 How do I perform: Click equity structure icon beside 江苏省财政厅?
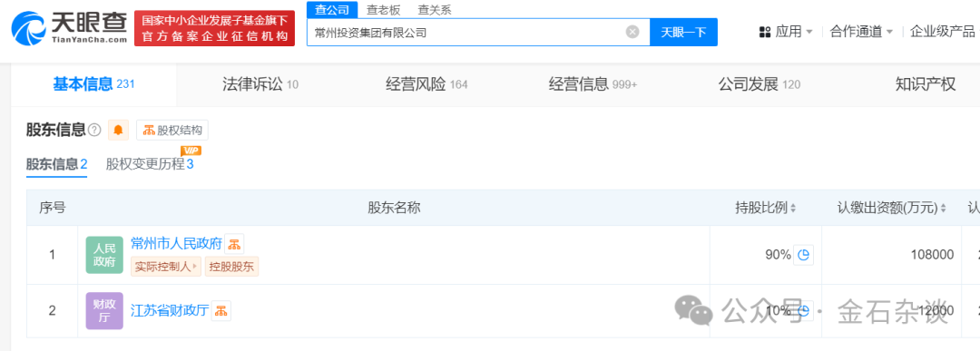tap(221, 310)
